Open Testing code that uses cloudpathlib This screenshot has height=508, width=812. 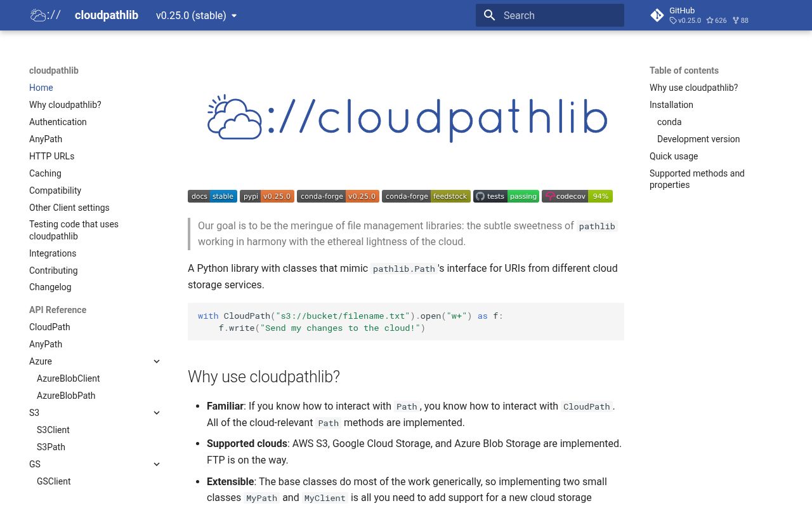point(74,230)
